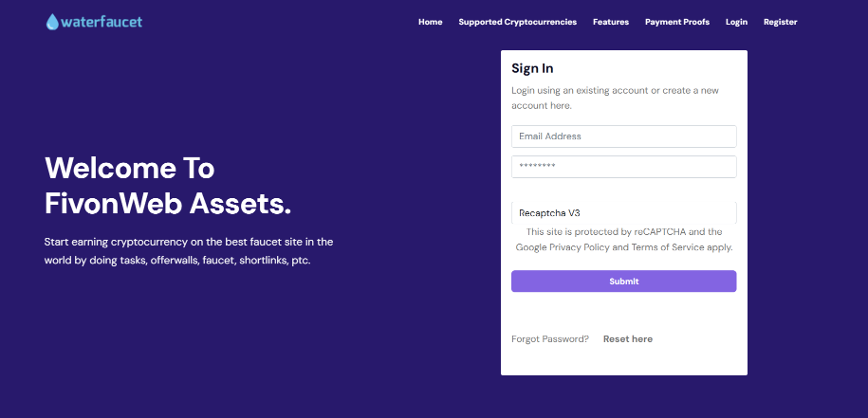The image size is (868, 418).
Task: Click into the password input field
Action: pyautogui.click(x=623, y=167)
